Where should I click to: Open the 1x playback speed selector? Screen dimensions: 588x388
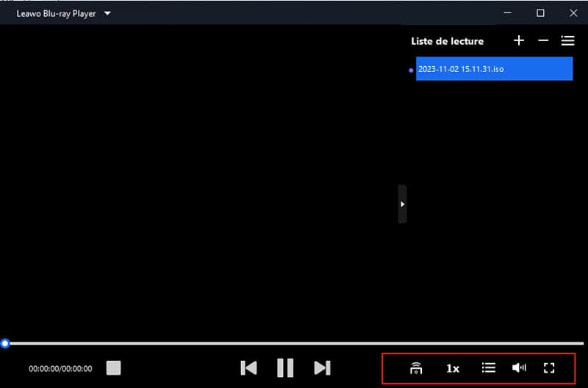453,368
